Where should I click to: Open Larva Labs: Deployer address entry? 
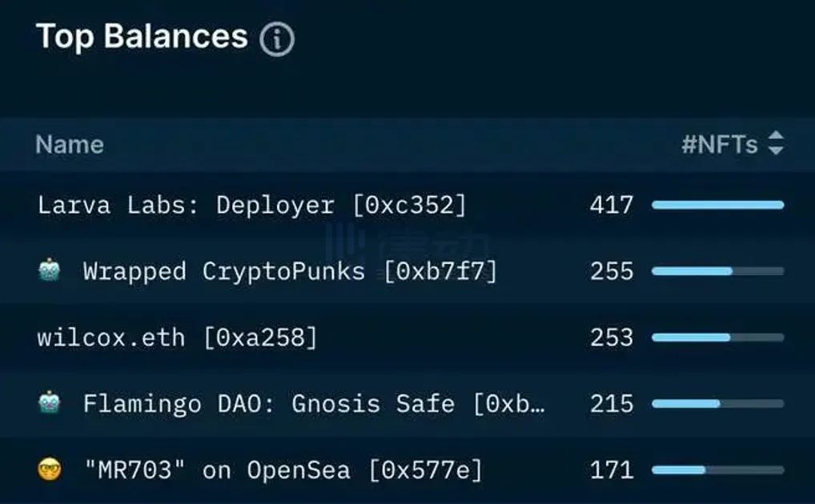click(x=251, y=205)
